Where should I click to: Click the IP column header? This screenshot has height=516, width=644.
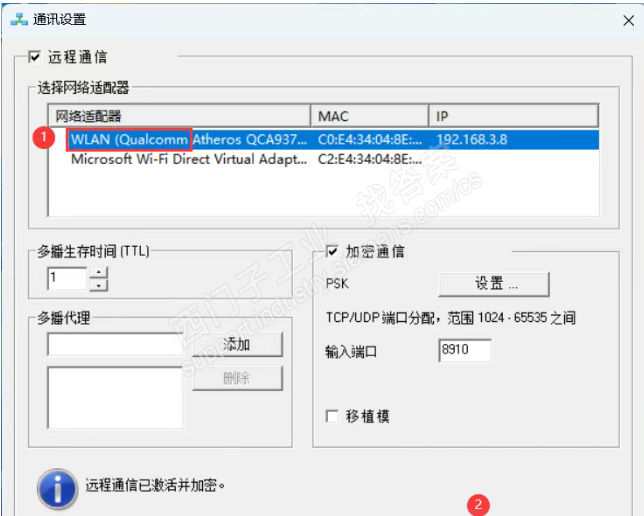[513, 116]
